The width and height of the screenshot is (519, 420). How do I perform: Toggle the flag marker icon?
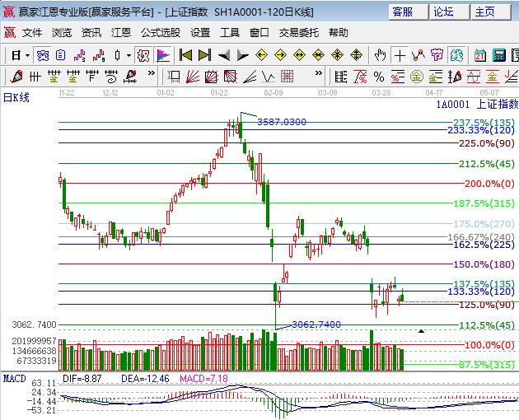pos(163,55)
